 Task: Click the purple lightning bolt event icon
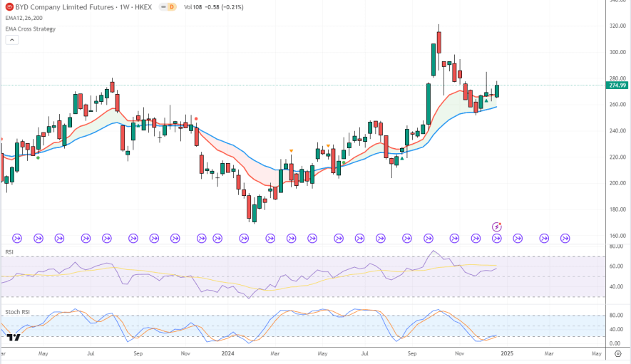tap(497, 227)
